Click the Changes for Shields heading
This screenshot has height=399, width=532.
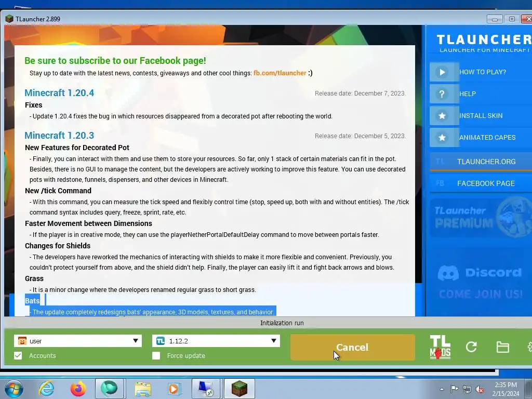pos(58,246)
